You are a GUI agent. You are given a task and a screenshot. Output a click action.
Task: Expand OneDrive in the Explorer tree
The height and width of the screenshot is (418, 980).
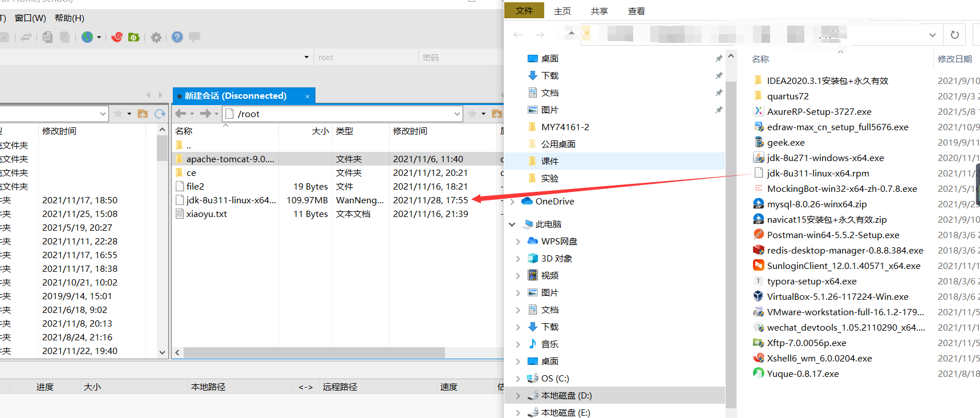tap(512, 201)
